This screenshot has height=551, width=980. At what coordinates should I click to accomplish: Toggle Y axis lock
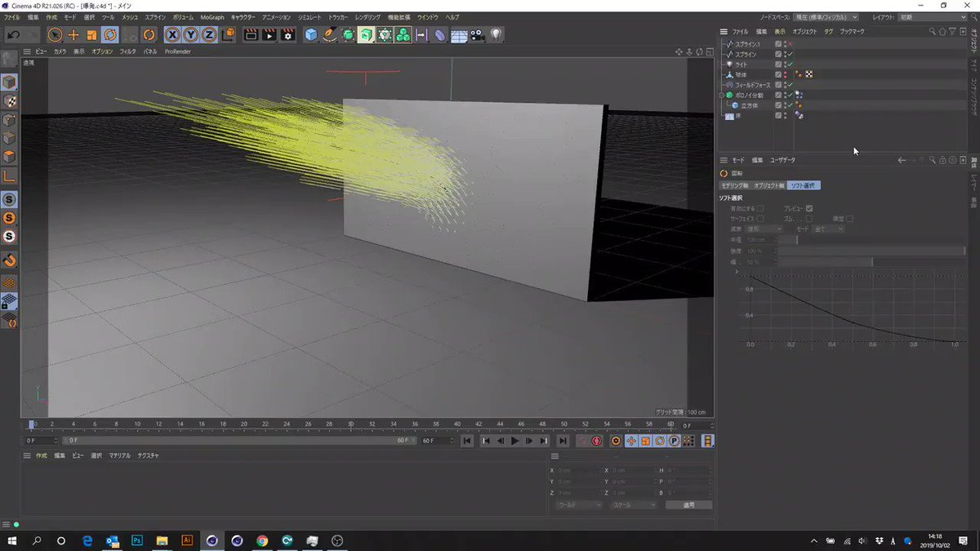pyautogui.click(x=191, y=35)
